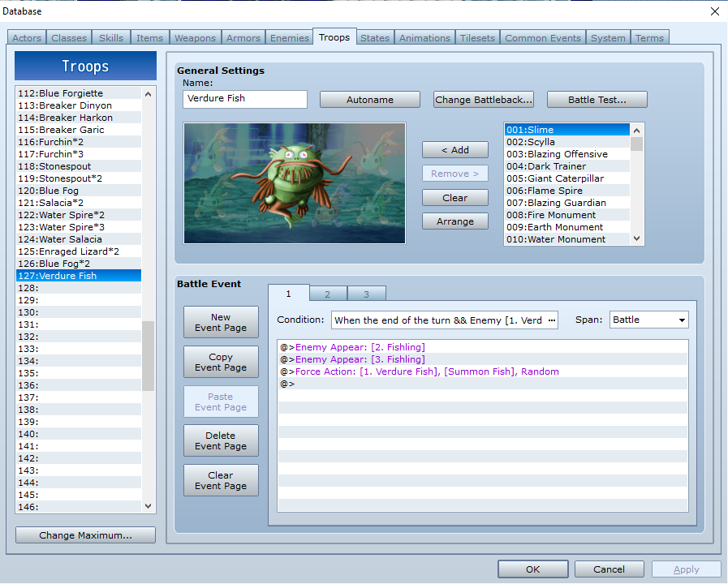Open the Skills tab
728x584 pixels.
click(111, 38)
